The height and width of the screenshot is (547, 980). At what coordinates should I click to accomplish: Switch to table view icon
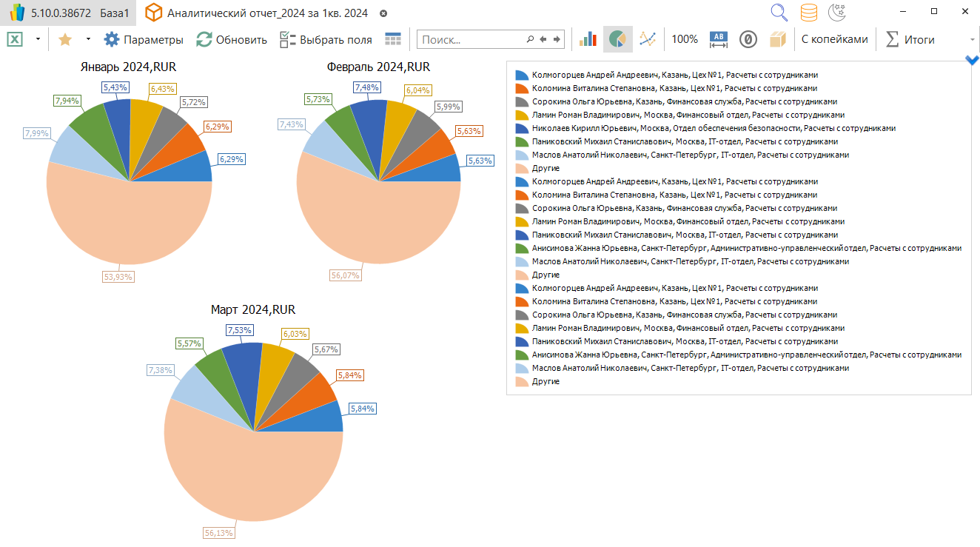click(x=393, y=39)
